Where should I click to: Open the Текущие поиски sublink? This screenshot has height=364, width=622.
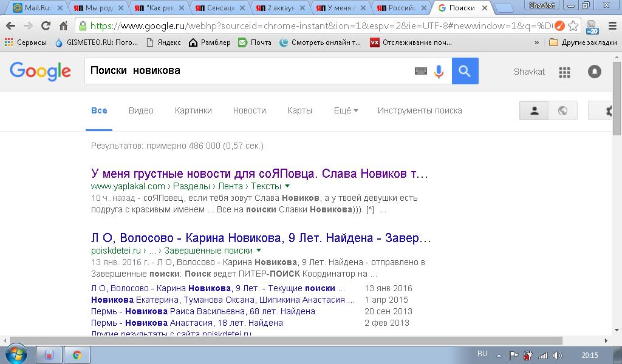point(218,288)
